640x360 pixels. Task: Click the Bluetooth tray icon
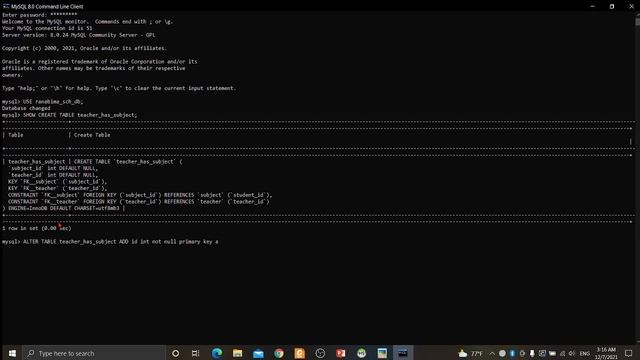click(512, 353)
